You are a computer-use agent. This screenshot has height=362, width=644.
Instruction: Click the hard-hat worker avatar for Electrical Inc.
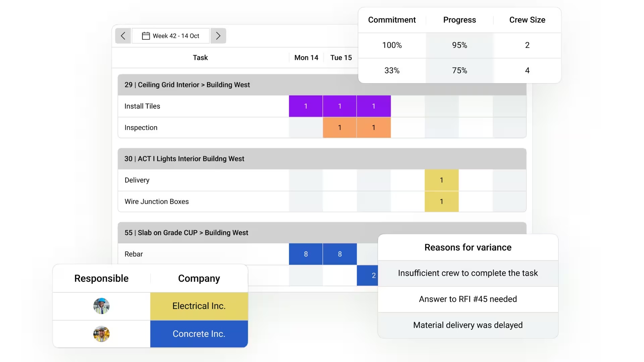click(101, 306)
